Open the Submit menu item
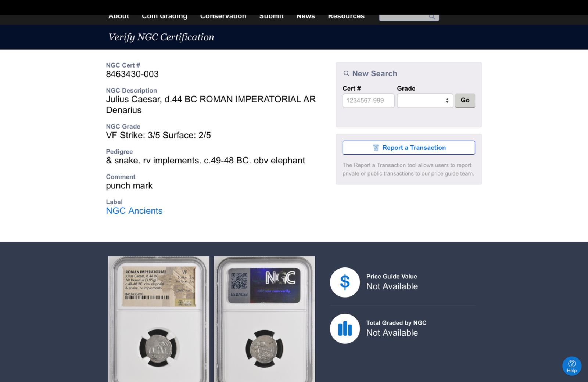This screenshot has height=382, width=588. 271,17
